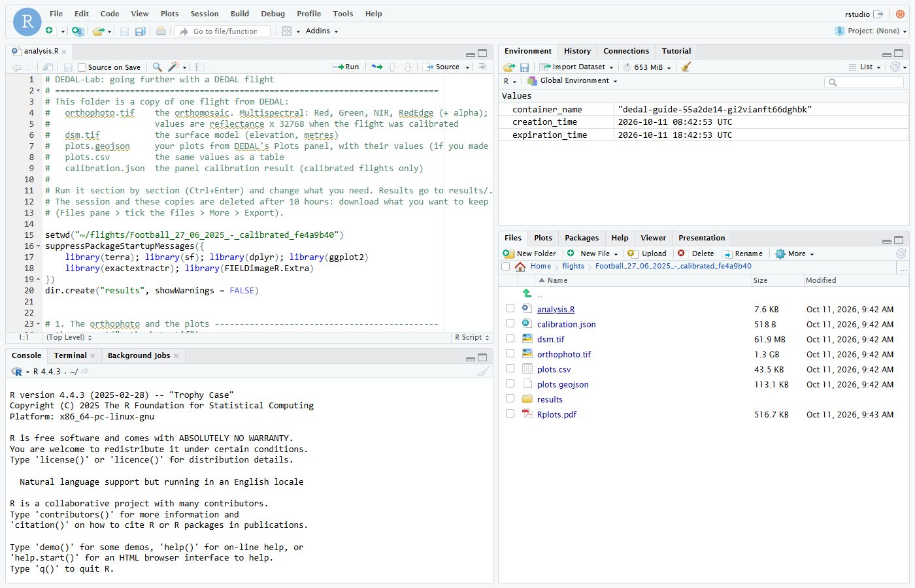This screenshot has height=588, width=915.
Task: Click the Re-run previous code region icon
Action: 377,67
